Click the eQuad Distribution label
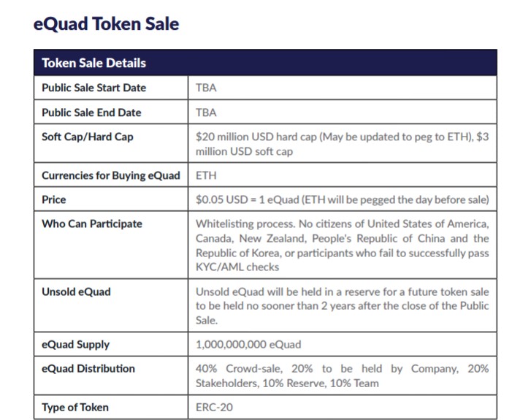Viewport: 512px width, 420px height. (88, 369)
